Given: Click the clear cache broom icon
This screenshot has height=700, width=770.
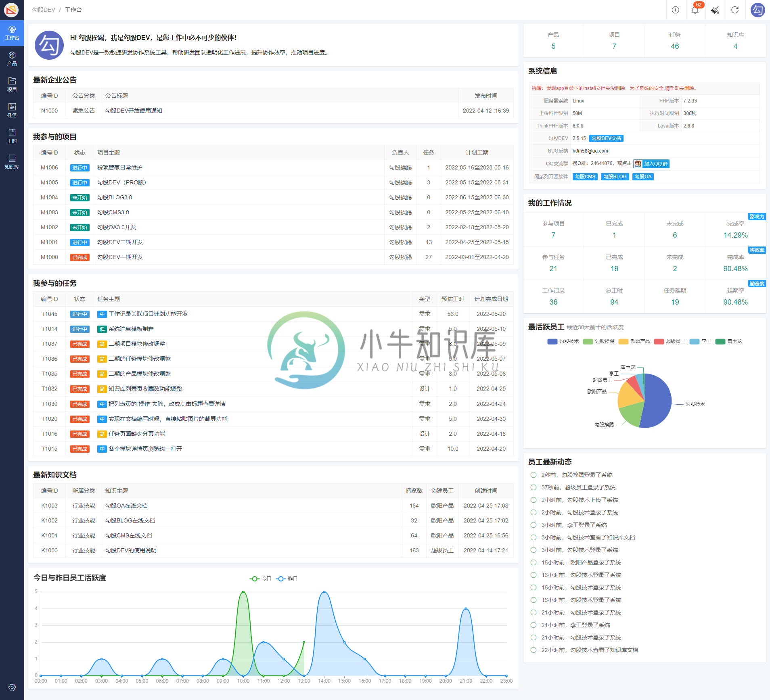Looking at the screenshot, I should click(715, 10).
